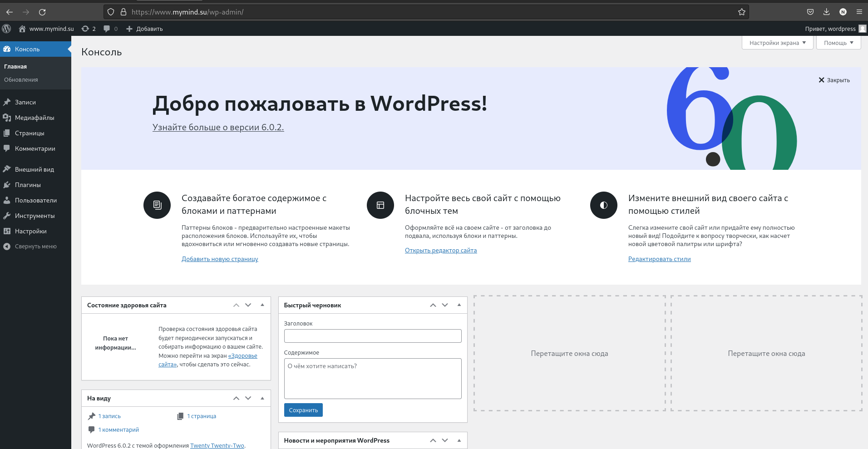Expand Настройки экрана dropdown
Viewport: 868px width, 449px height.
pyautogui.click(x=777, y=43)
